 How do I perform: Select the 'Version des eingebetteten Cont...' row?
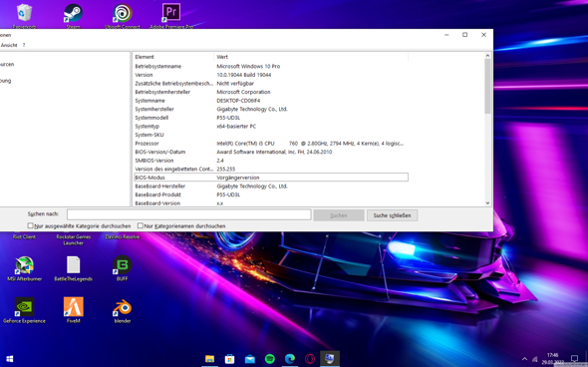coord(271,169)
